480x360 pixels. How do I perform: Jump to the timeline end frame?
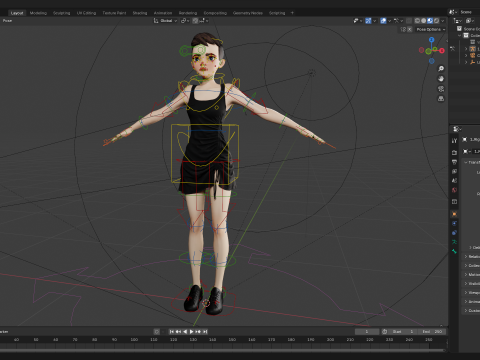[205, 332]
